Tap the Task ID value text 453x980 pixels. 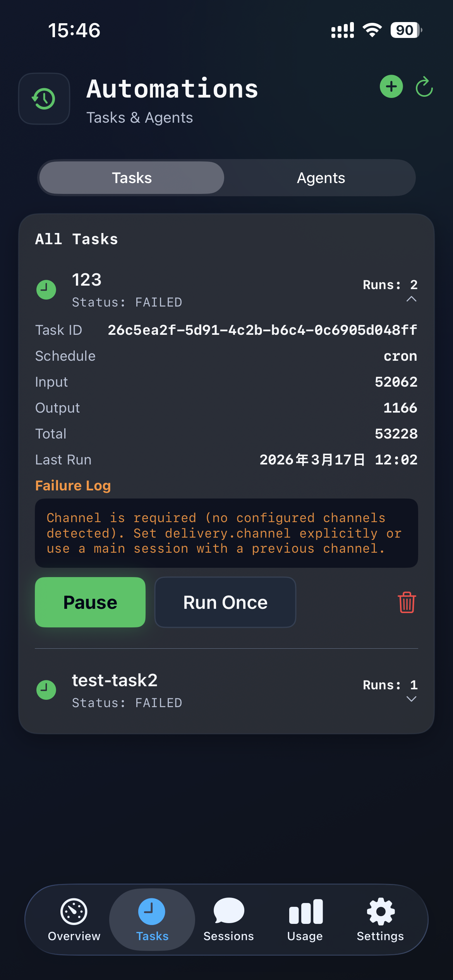click(x=262, y=330)
